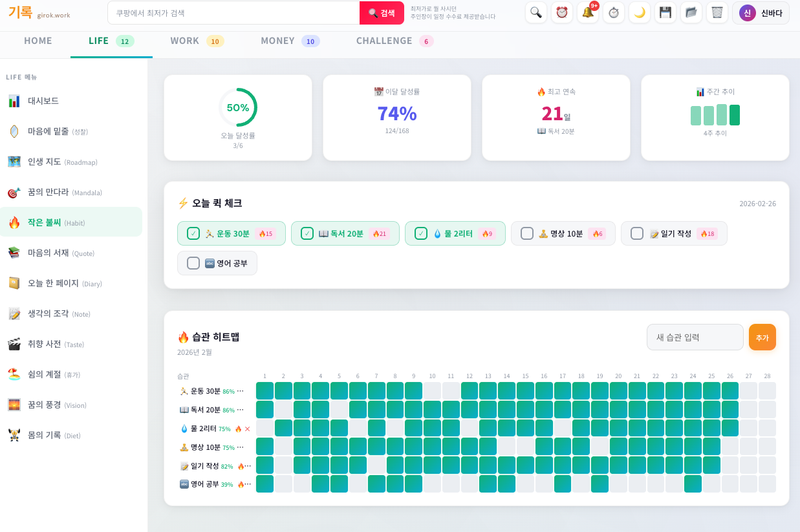
Task: Open 쉼의 계절 (휴가) in sidebar
Action: (x=71, y=374)
